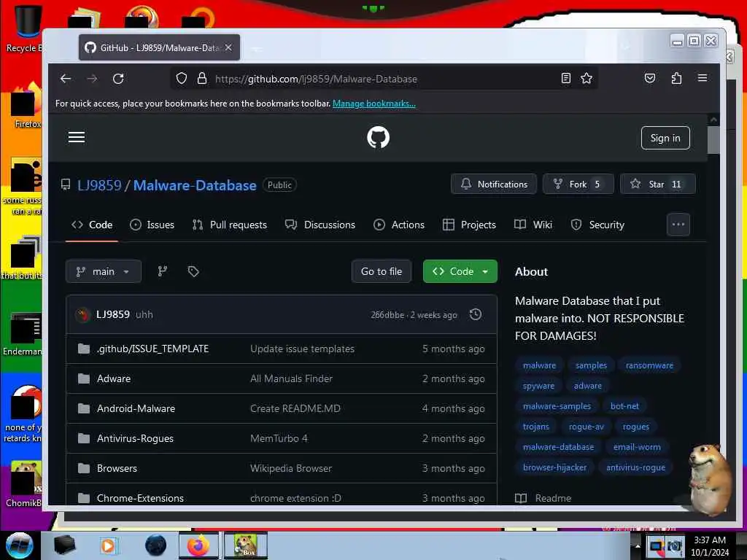Click the GitHub Octocat logo

tap(379, 138)
